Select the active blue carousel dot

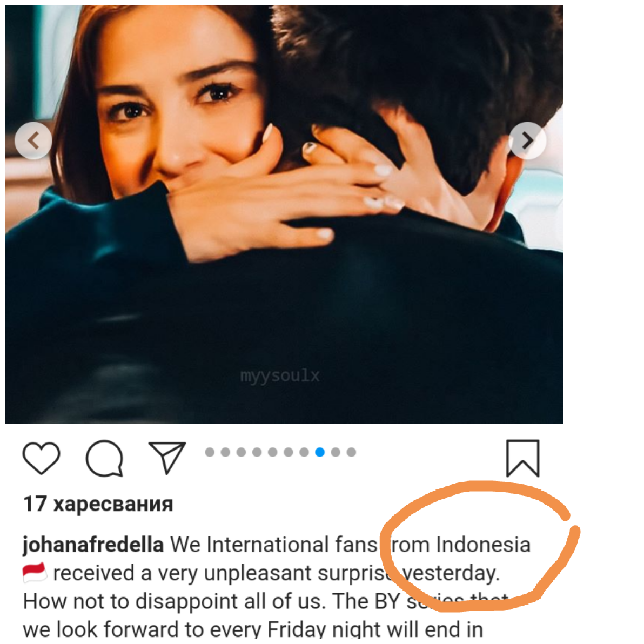320,452
